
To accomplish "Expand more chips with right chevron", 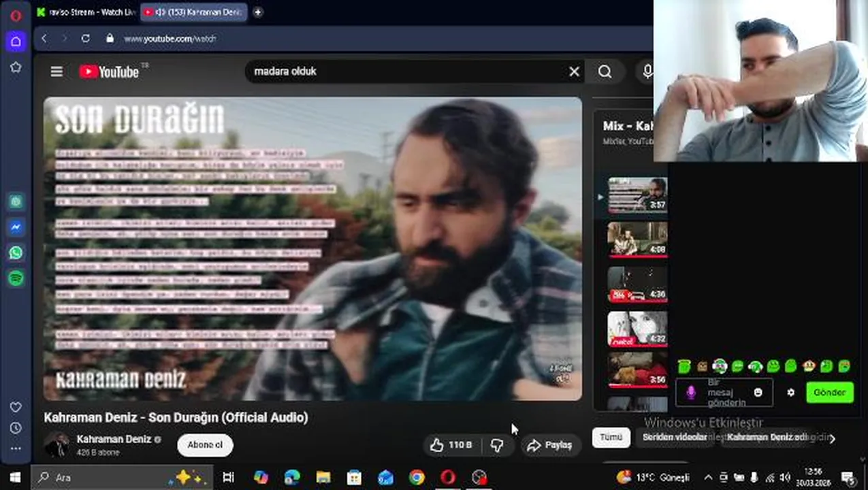I will coord(832,438).
